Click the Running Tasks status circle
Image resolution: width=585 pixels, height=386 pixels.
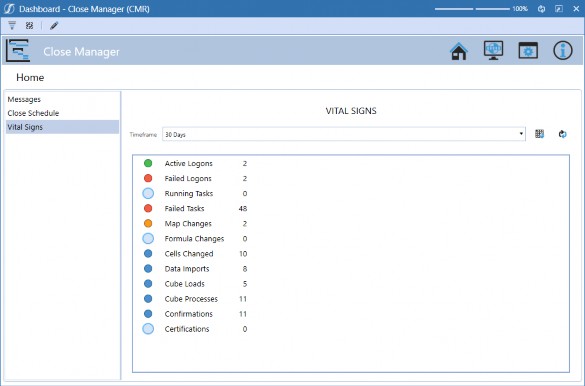click(x=148, y=193)
